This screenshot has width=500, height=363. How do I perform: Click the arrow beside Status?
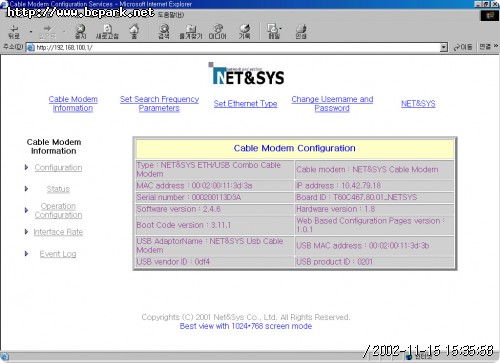pos(27,189)
